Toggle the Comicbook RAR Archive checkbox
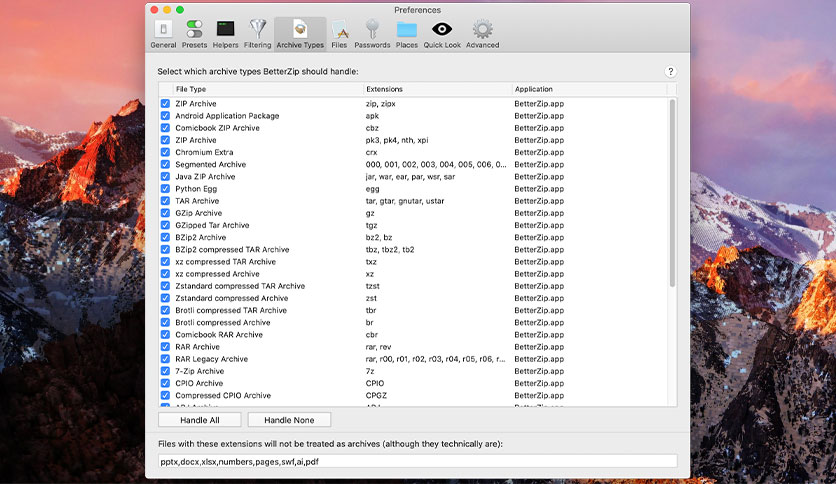 pos(165,335)
